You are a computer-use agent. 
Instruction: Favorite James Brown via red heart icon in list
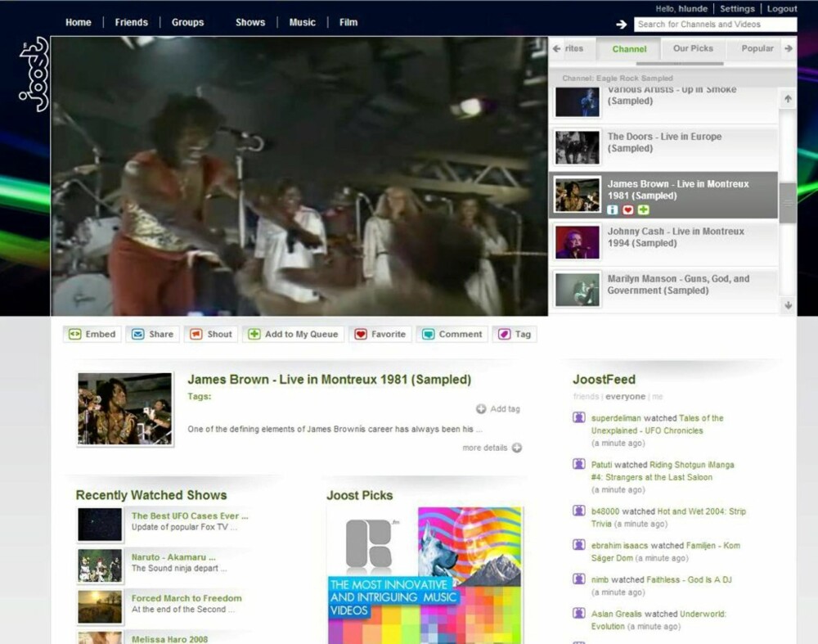[628, 209]
